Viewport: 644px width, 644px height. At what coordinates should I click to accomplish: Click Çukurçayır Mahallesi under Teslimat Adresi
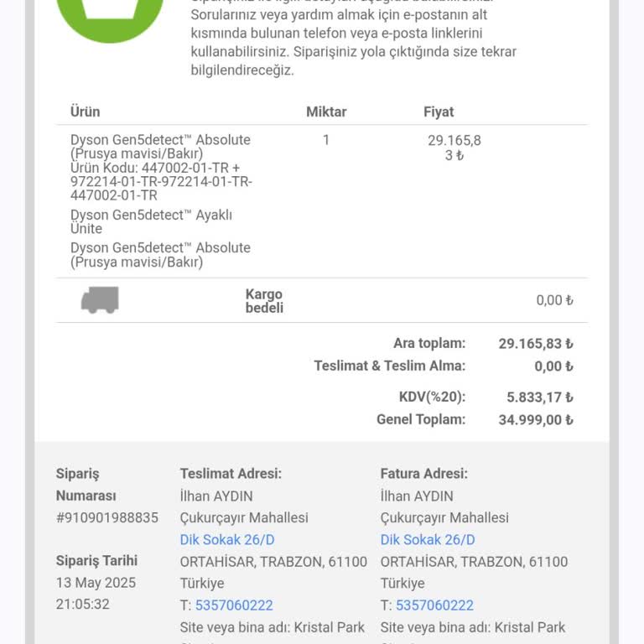[244, 518]
